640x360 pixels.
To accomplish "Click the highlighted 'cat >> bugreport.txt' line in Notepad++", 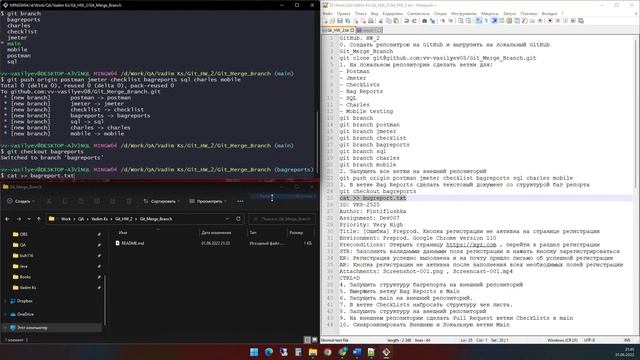I will [x=373, y=198].
